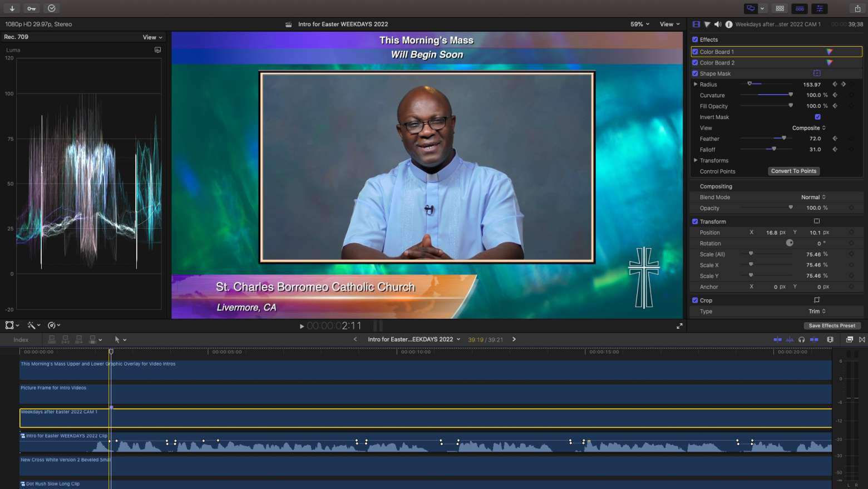
Task: Open the Blend Mode Normal dropdown
Action: coord(813,197)
